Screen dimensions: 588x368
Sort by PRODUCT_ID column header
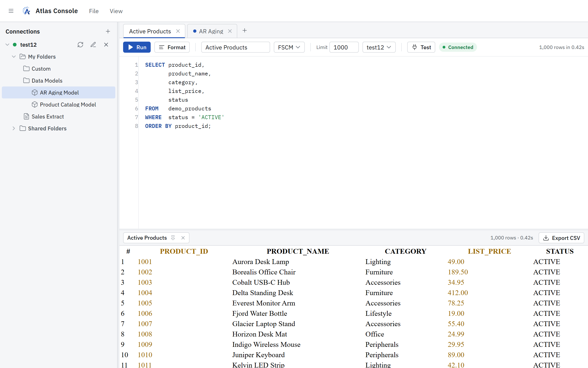pos(184,251)
